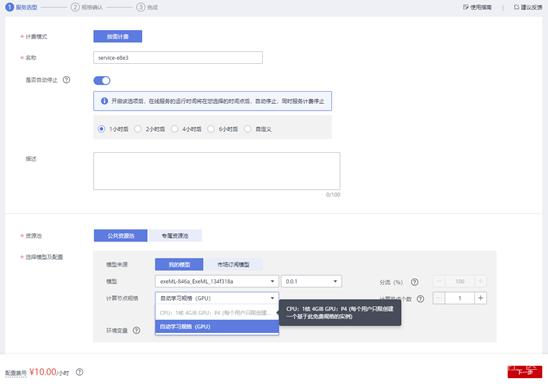
Task: Select the 2 hours later radio option
Action: click(138, 129)
